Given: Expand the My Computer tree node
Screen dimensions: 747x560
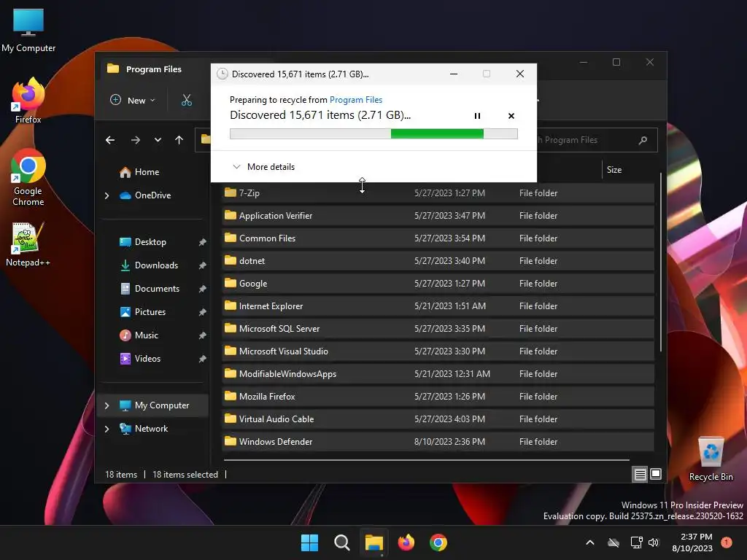Looking at the screenshot, I should click(107, 405).
